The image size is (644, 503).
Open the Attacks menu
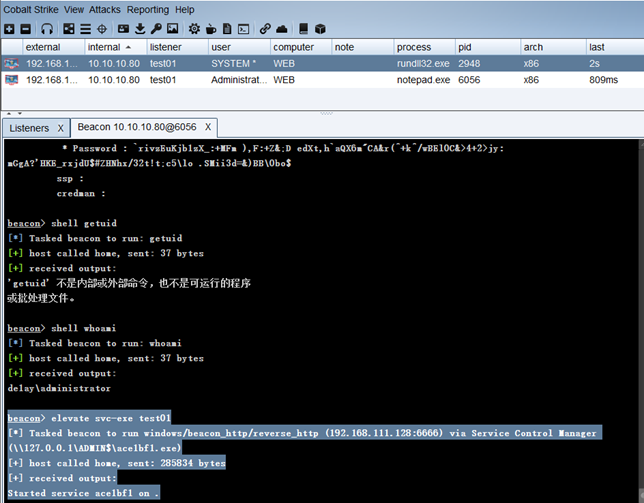coord(105,9)
